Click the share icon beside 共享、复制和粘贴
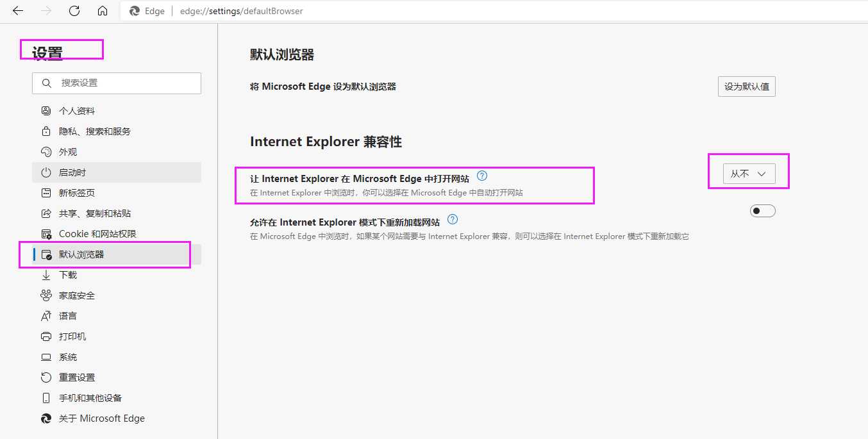868x439 pixels. pyautogui.click(x=46, y=213)
